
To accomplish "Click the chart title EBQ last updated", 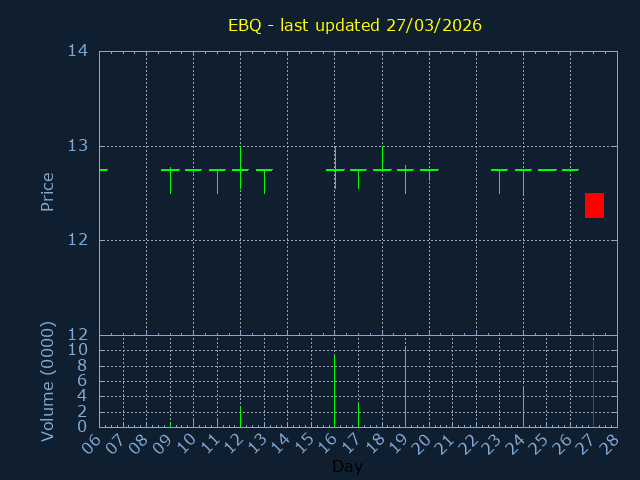I will click(x=355, y=25).
